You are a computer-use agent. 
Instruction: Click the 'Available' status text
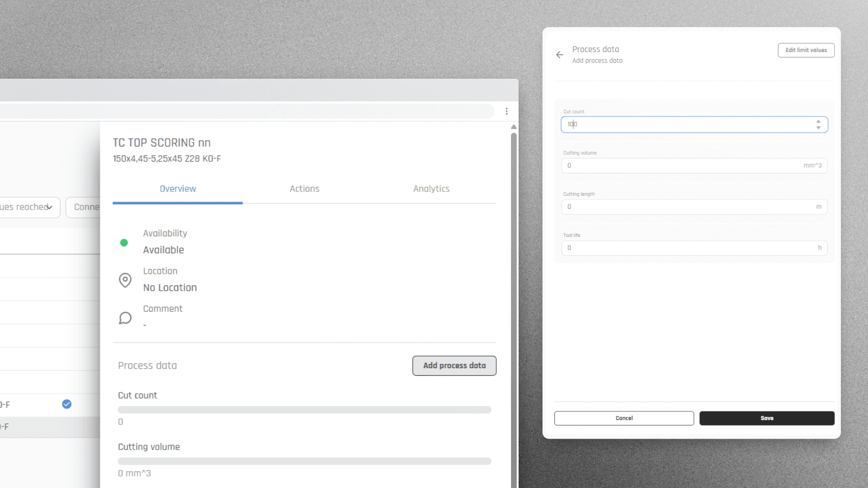point(163,250)
